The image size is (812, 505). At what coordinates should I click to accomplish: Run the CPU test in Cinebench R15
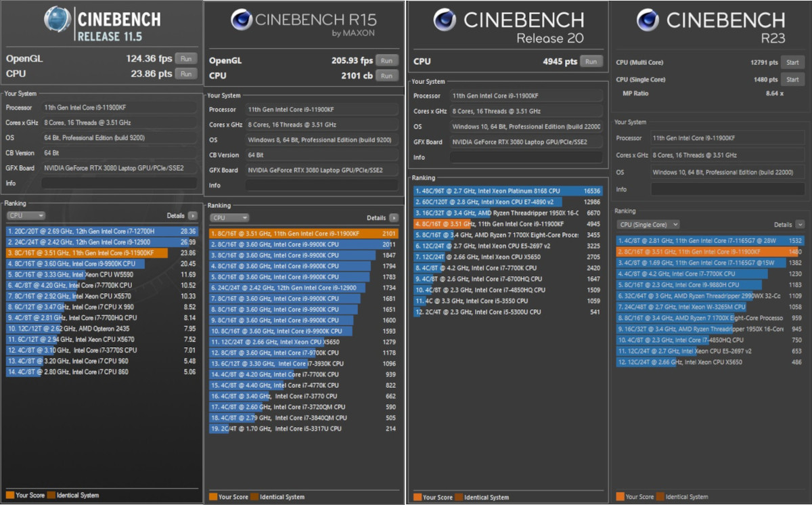point(386,76)
